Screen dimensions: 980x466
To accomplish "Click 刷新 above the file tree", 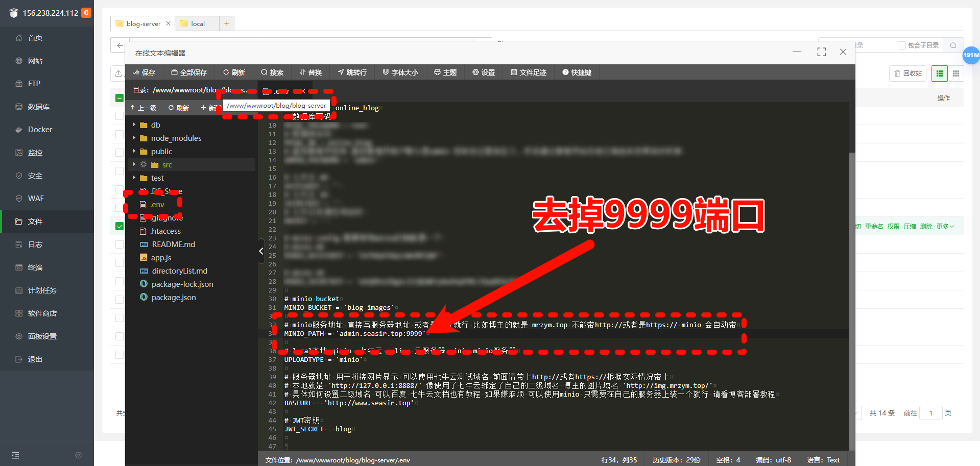I will coord(179,108).
